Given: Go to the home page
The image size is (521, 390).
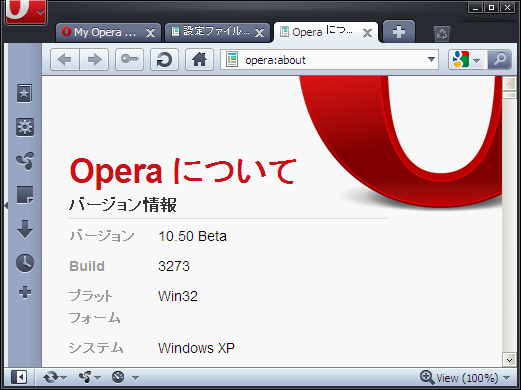Looking at the screenshot, I should [199, 60].
